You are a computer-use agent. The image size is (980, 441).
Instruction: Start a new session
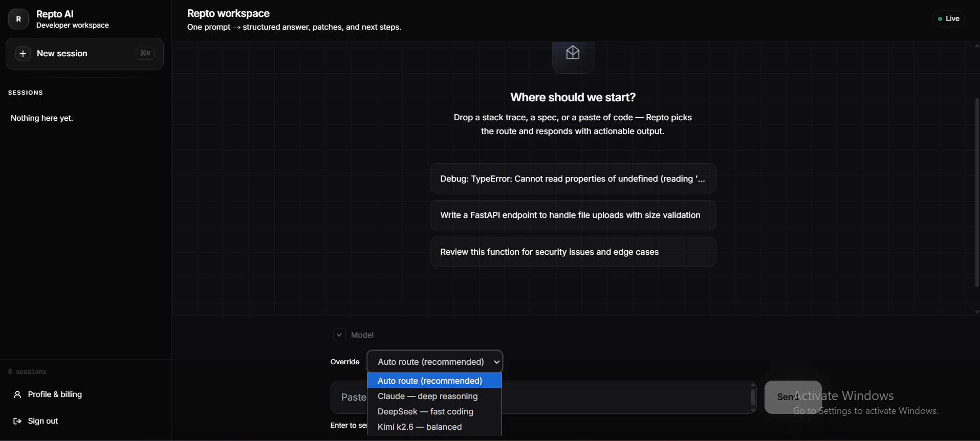click(x=84, y=54)
